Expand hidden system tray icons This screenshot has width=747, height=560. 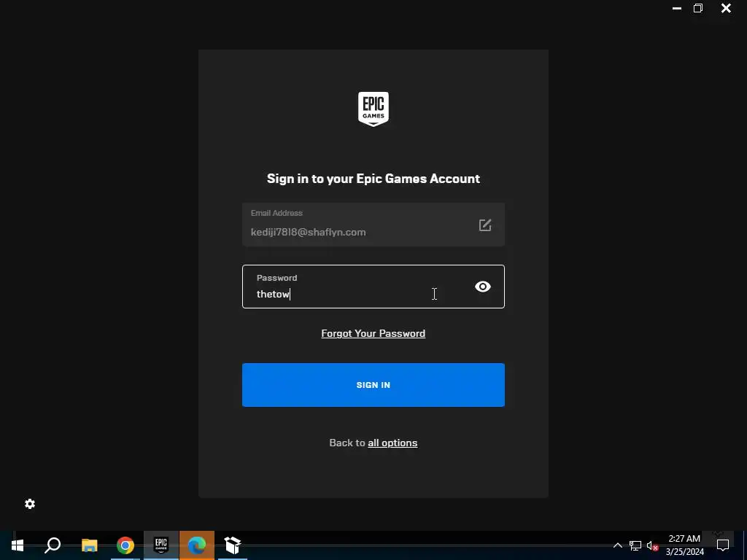click(617, 545)
